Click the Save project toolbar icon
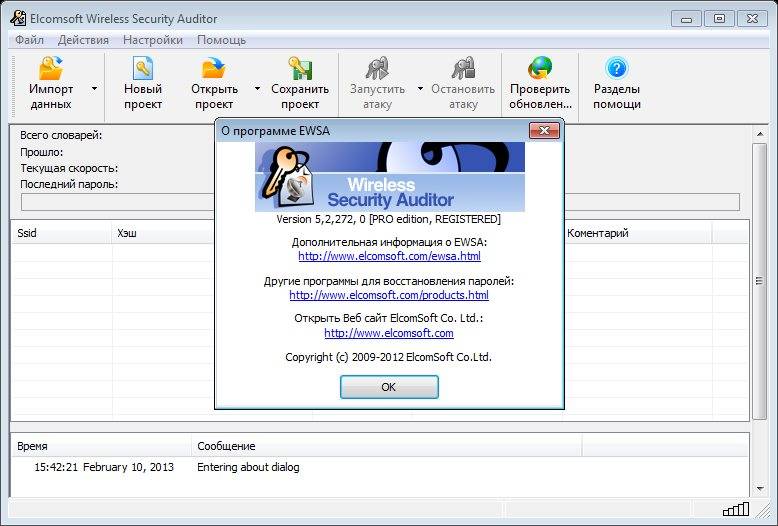 coord(300,68)
